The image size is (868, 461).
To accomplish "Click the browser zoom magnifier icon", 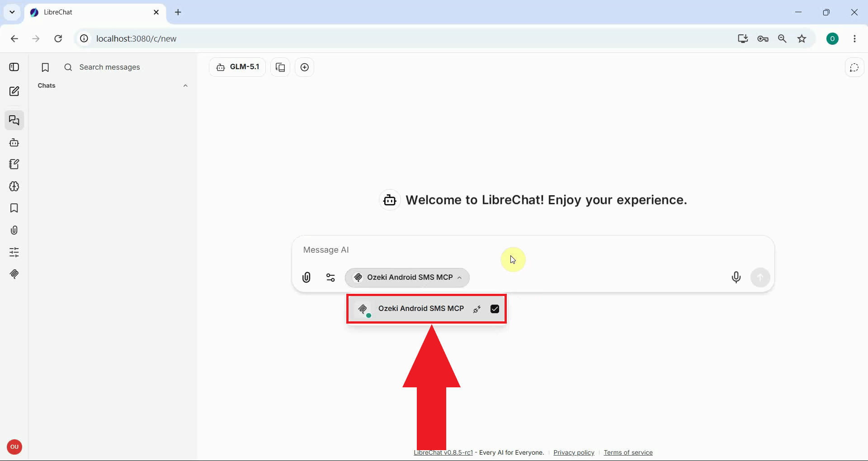I will [782, 39].
